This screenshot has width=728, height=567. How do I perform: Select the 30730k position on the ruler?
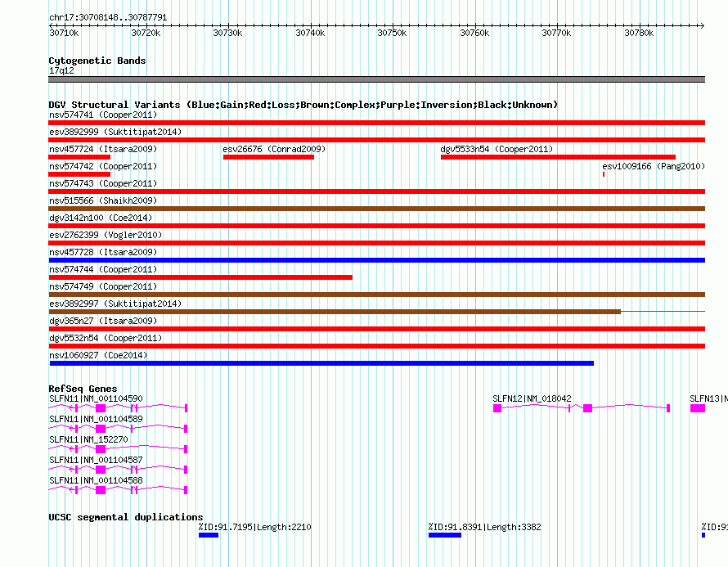point(227,33)
